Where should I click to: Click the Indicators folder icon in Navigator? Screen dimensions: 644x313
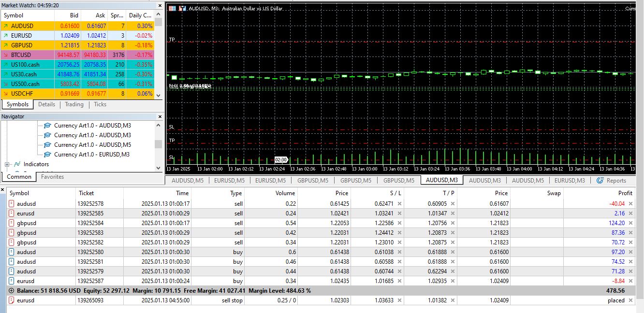pos(17,164)
